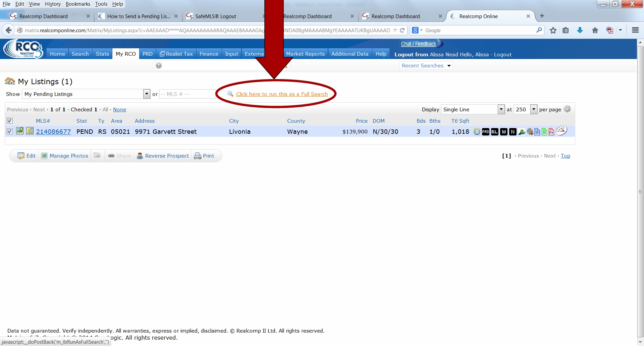Viewport: 644px width, 346px height.
Task: Open the Finance nav tab
Action: click(209, 54)
